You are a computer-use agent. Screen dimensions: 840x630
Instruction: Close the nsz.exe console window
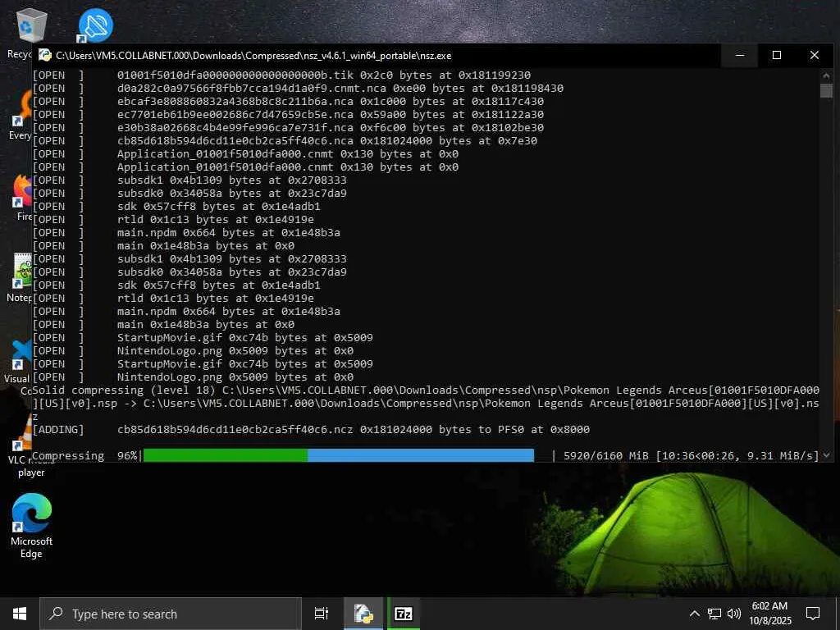point(815,55)
